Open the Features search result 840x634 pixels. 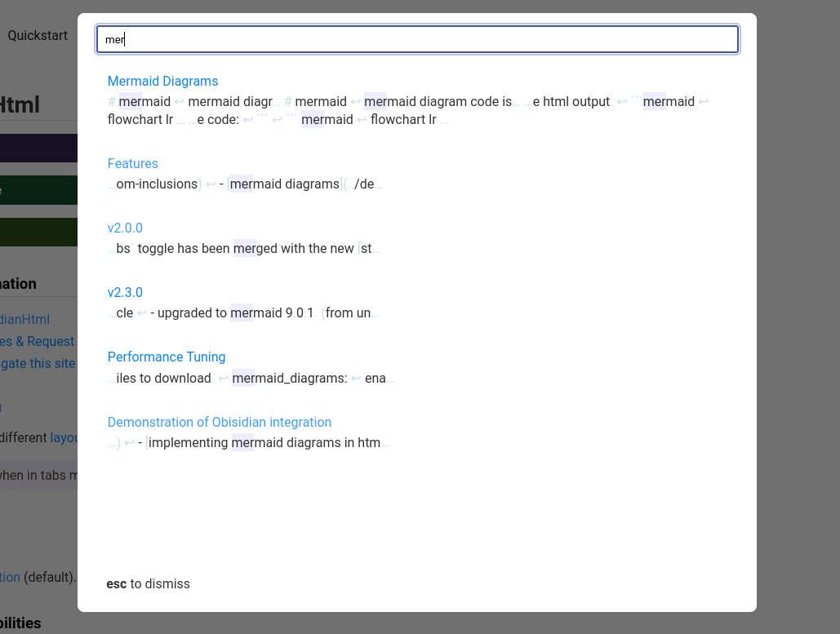(x=132, y=163)
